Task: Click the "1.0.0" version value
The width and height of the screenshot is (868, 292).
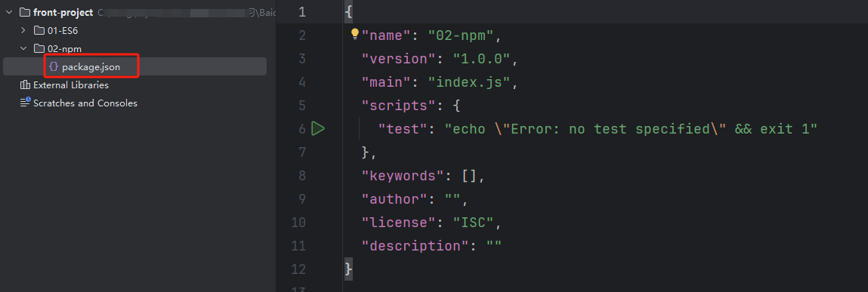Action: [x=482, y=59]
